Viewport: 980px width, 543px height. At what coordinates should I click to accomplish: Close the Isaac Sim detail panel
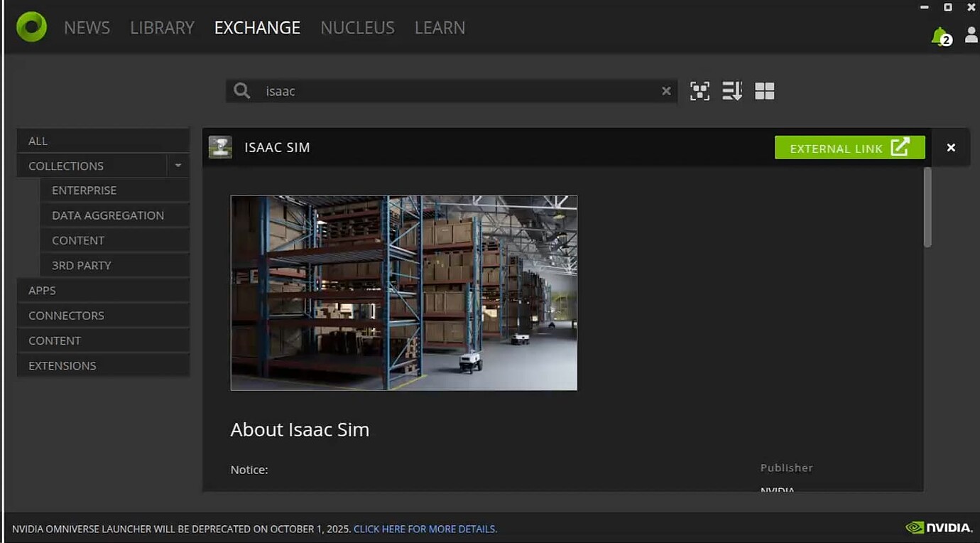(x=950, y=148)
